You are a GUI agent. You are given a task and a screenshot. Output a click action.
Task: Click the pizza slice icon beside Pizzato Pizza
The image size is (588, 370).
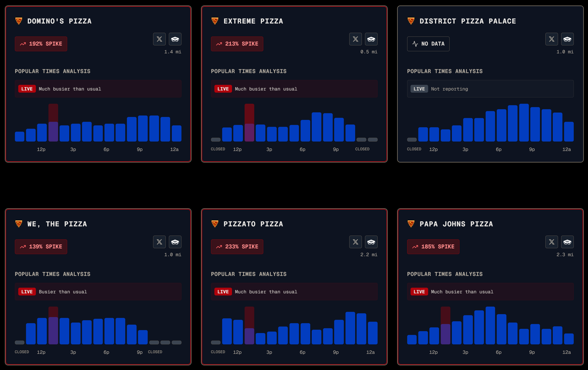[x=215, y=224]
